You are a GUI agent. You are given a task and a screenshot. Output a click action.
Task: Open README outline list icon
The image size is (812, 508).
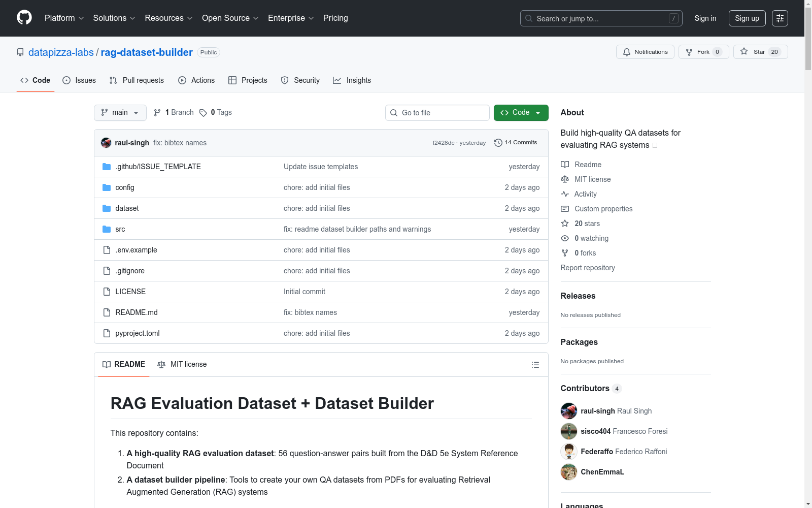[x=535, y=365]
